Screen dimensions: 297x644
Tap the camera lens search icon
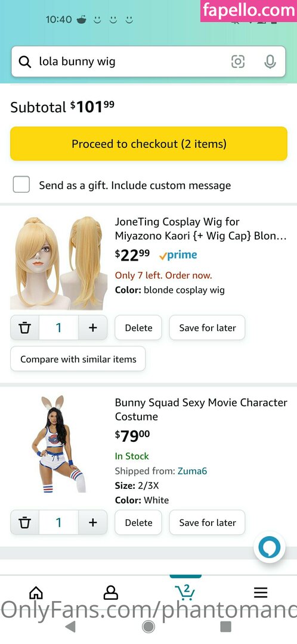(238, 61)
